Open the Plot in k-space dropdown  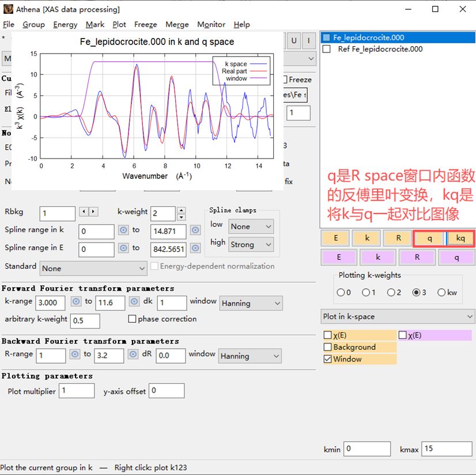(398, 316)
